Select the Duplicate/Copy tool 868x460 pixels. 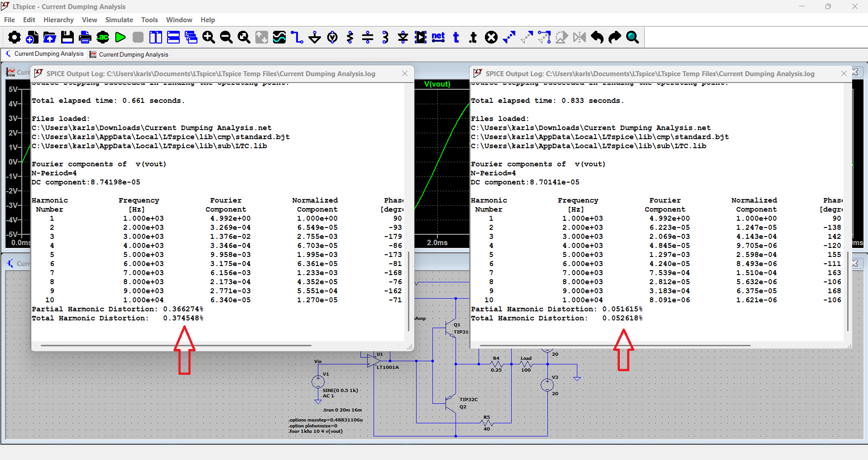[x=509, y=37]
